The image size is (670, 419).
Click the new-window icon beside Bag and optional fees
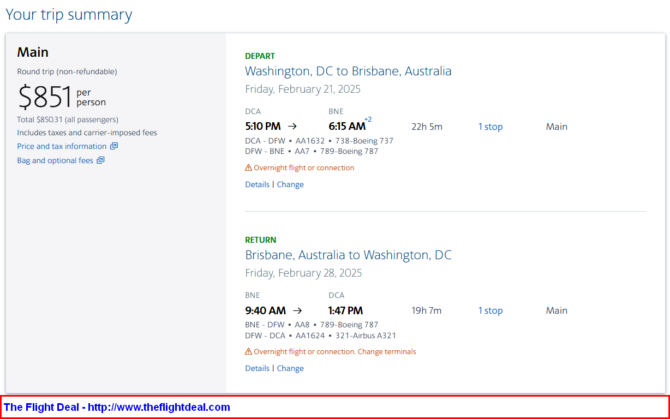[x=101, y=160]
